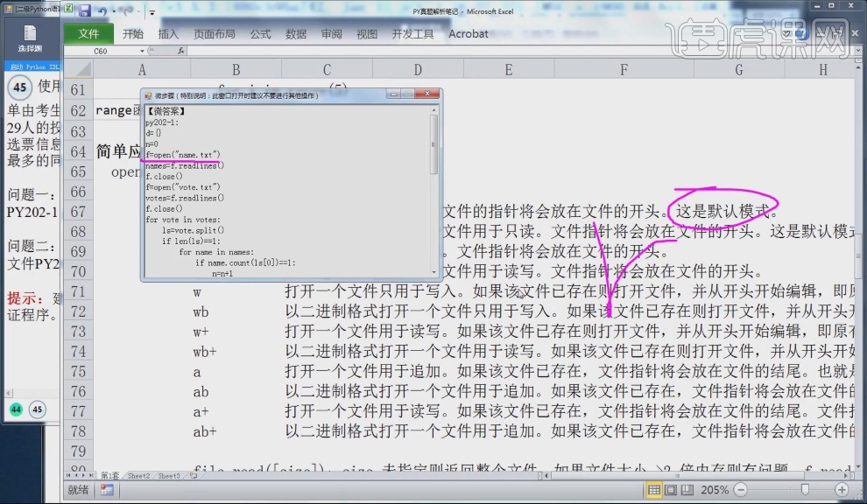Click the Select All corner of the sheet

(79, 69)
